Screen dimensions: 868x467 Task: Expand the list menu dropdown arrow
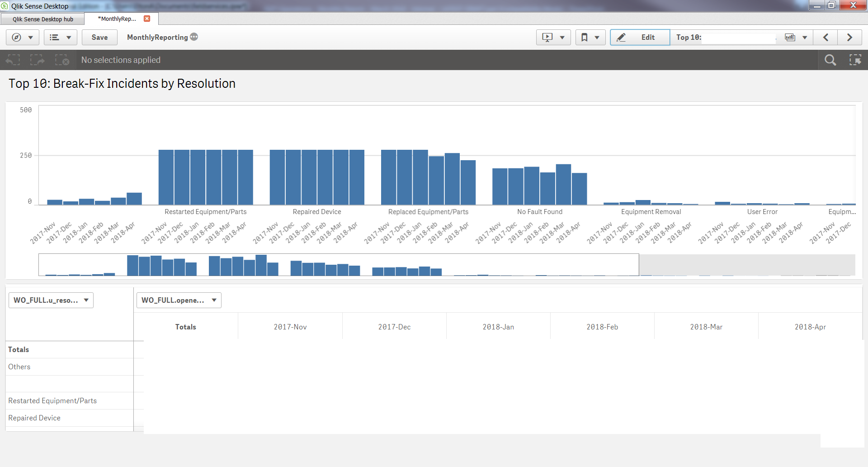coord(69,38)
